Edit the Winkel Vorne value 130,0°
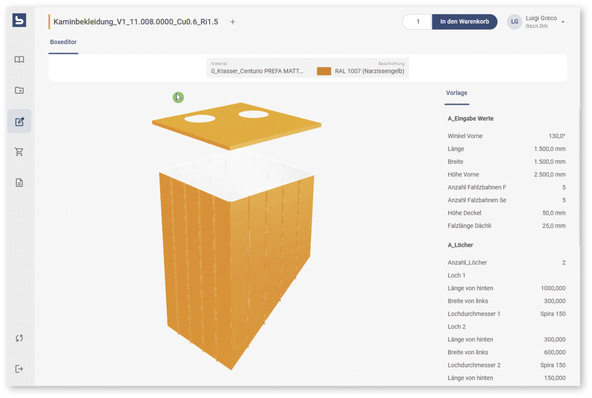Image resolution: width=592 pixels, height=398 pixels. 557,136
